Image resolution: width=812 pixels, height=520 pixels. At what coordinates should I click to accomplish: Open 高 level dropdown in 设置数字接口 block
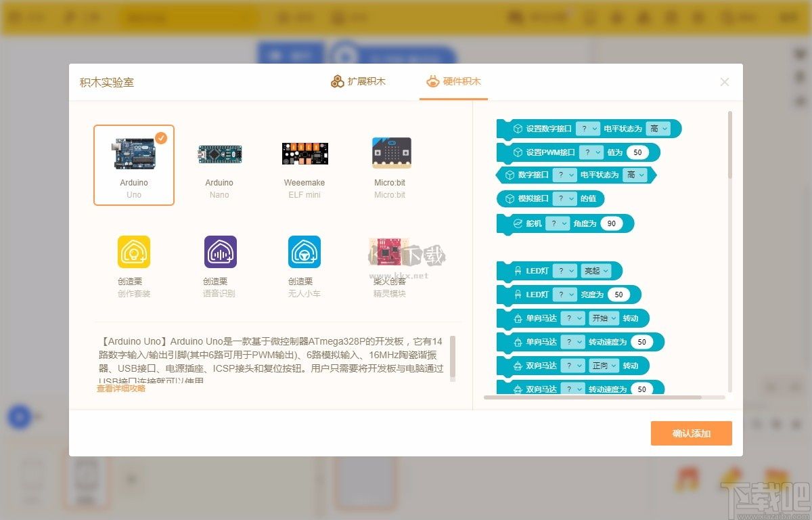point(658,128)
